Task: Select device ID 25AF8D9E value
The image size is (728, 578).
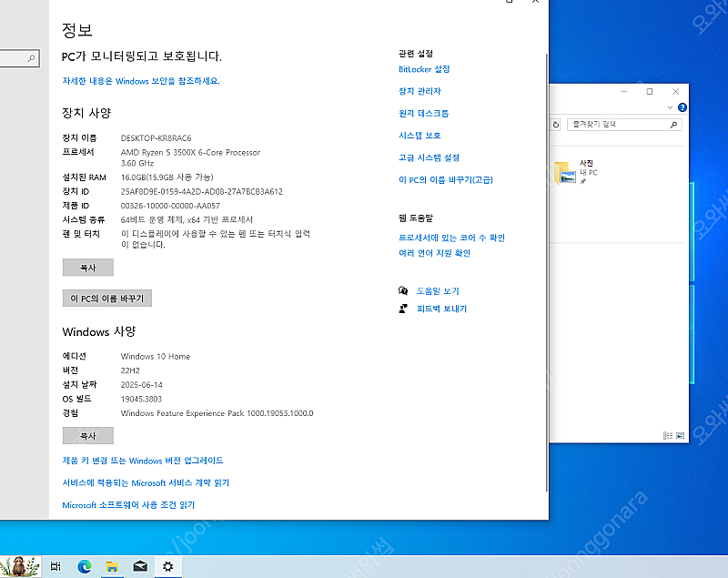Action: (x=201, y=192)
